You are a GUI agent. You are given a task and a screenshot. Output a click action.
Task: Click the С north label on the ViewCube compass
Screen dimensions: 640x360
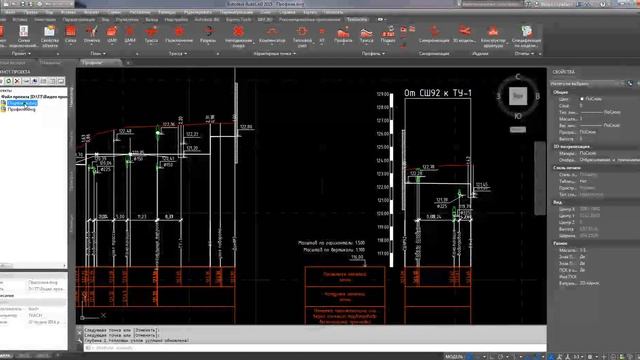point(518,77)
